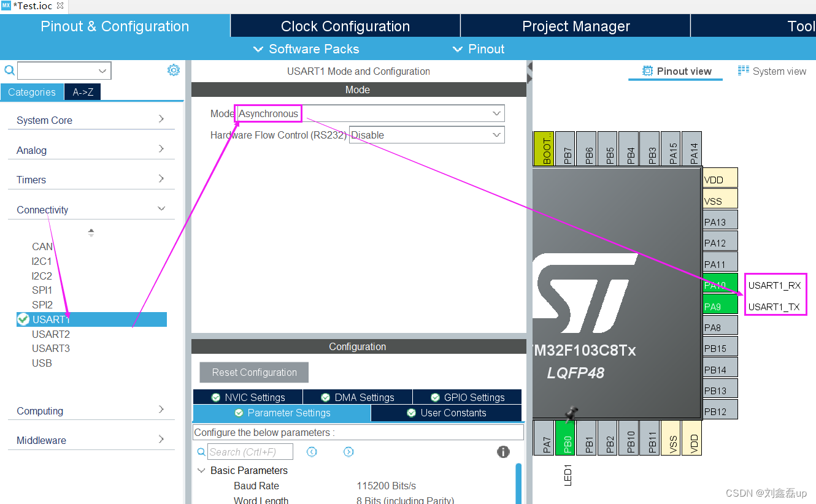Open the Project Manager tab

coord(575,26)
